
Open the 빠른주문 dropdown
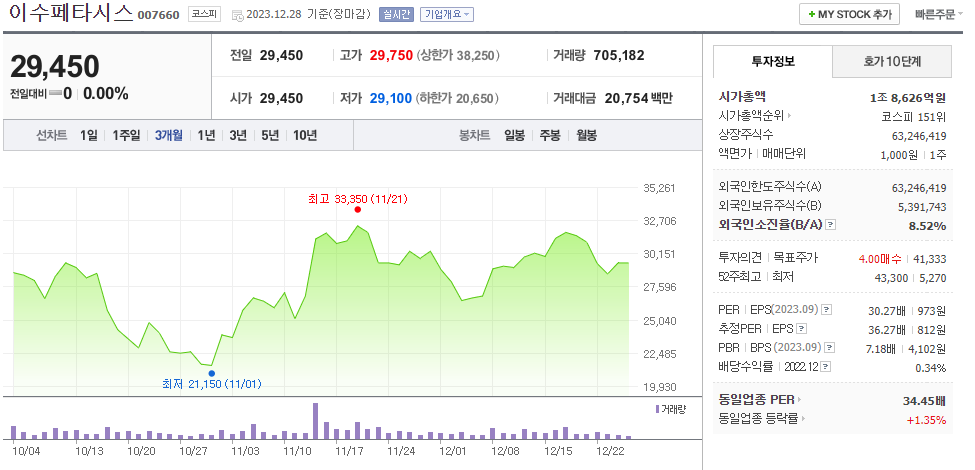939,14
